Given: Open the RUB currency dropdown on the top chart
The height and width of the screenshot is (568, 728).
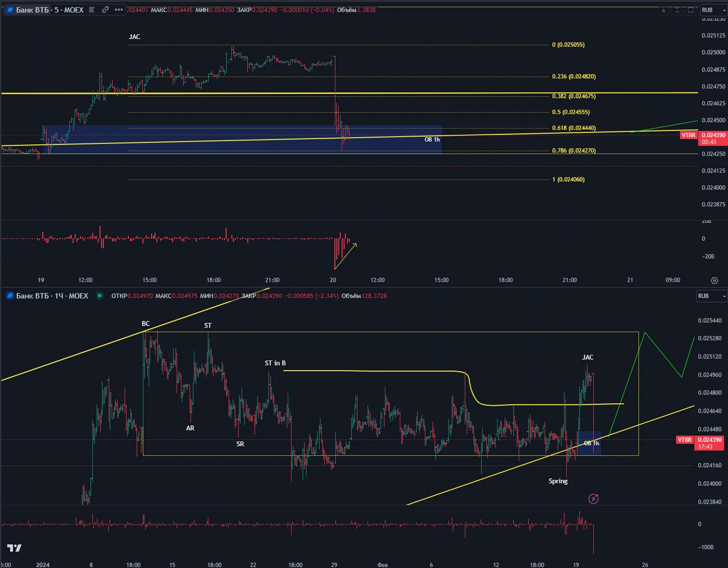Looking at the screenshot, I should [x=713, y=10].
